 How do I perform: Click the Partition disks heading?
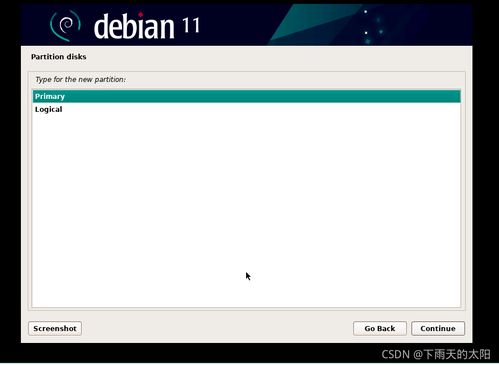[x=59, y=57]
